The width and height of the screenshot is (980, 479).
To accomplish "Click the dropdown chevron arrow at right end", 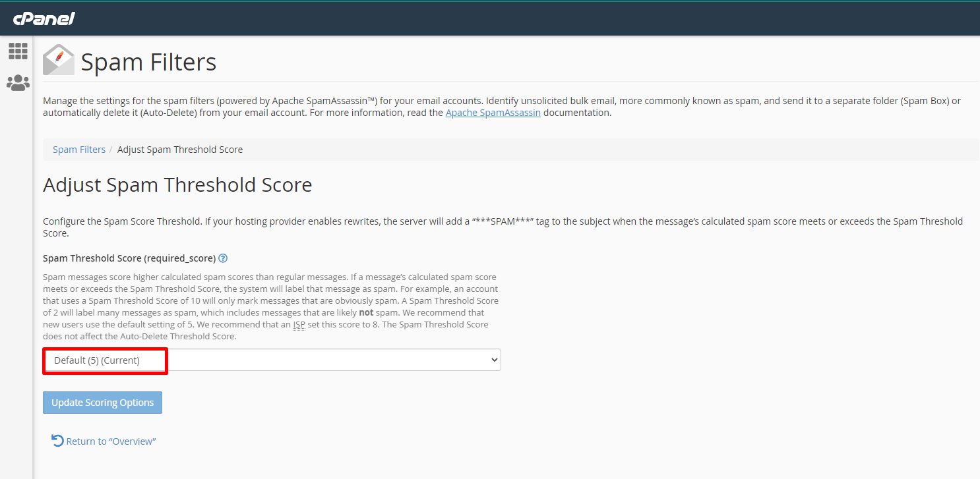I will [494, 360].
